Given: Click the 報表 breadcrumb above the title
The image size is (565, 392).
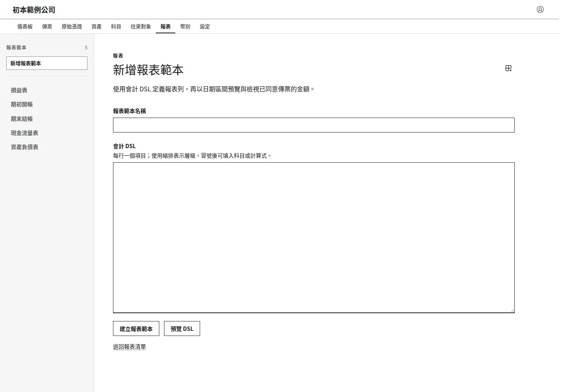Looking at the screenshot, I should 118,56.
